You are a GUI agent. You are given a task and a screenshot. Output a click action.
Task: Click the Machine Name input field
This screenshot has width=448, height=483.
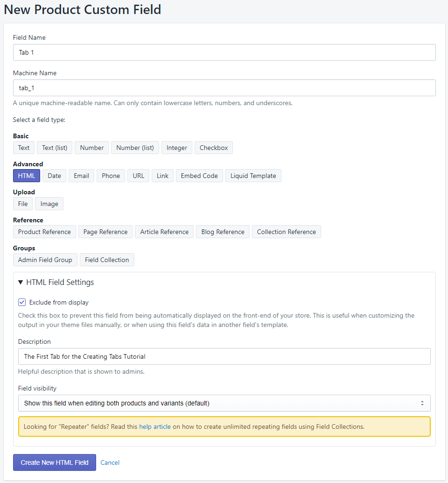point(224,88)
